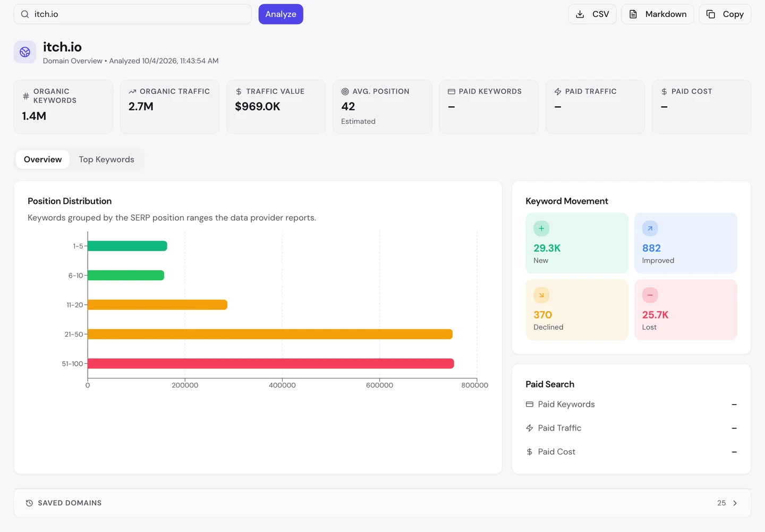The width and height of the screenshot is (765, 532).
Task: Click the trending arrow icon on Organic Traffic
Action: [132, 91]
